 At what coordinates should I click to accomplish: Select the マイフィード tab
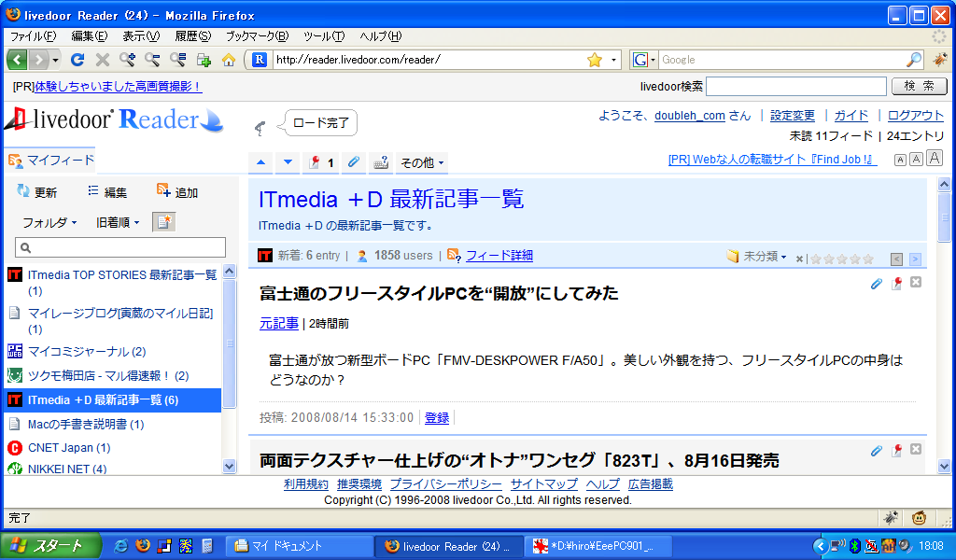[51, 161]
